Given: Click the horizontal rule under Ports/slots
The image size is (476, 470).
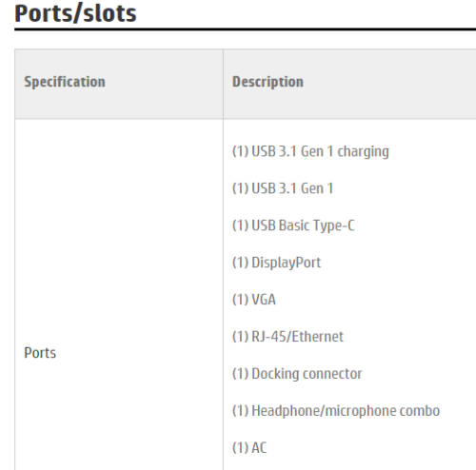Looking at the screenshot, I should coord(245,29).
